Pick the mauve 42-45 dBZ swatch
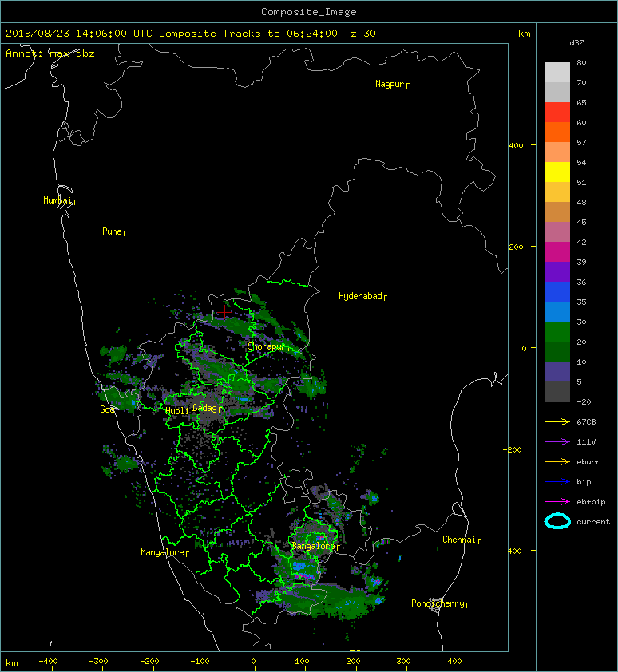618x672 pixels. tap(557, 232)
